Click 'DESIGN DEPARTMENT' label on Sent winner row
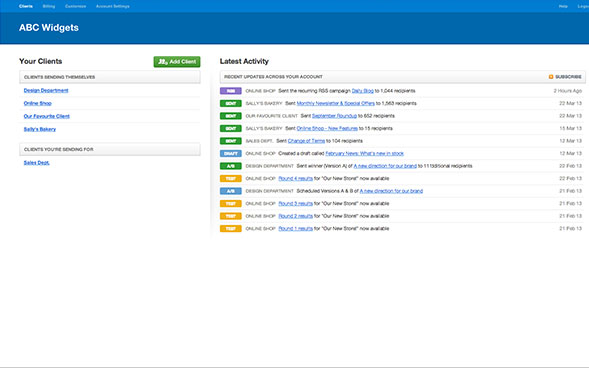 point(269,166)
